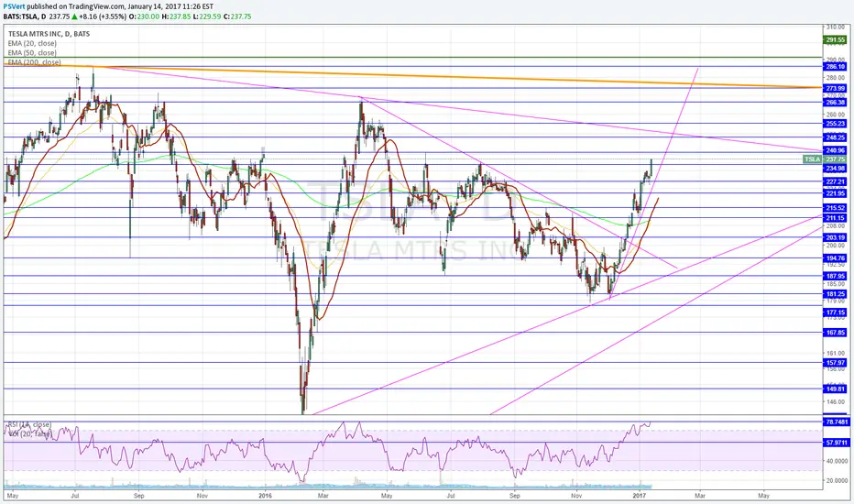Click the 177.15 price level label
854x504 pixels.
[x=835, y=312]
